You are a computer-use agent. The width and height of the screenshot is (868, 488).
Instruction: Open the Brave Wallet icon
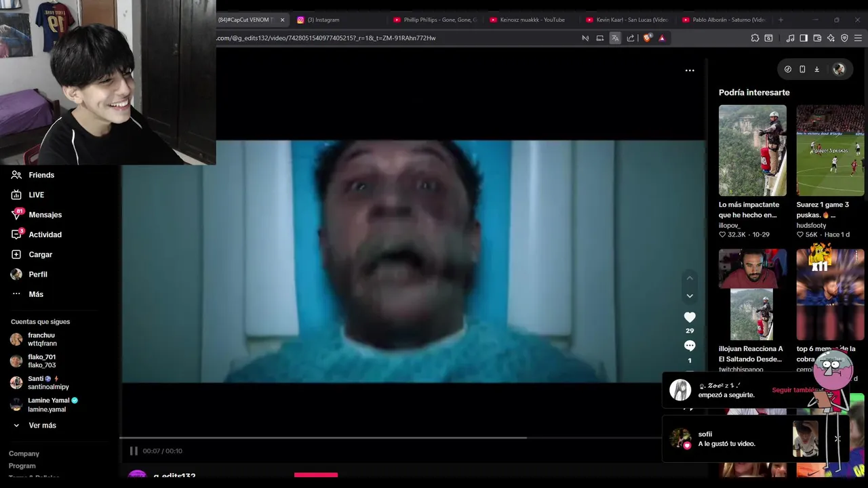(817, 38)
